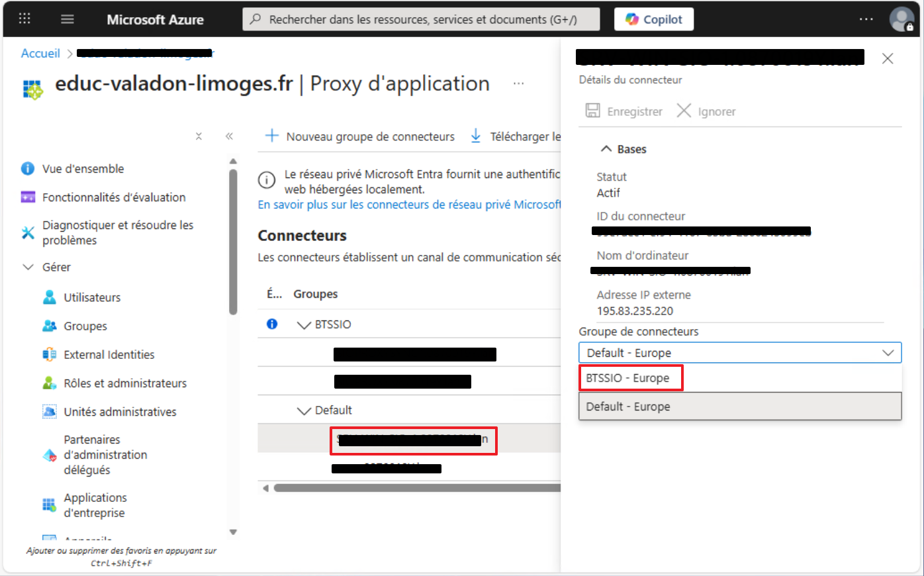The width and height of the screenshot is (924, 576).
Task: Select BTSSIO - Europe option
Action: pyautogui.click(x=627, y=378)
